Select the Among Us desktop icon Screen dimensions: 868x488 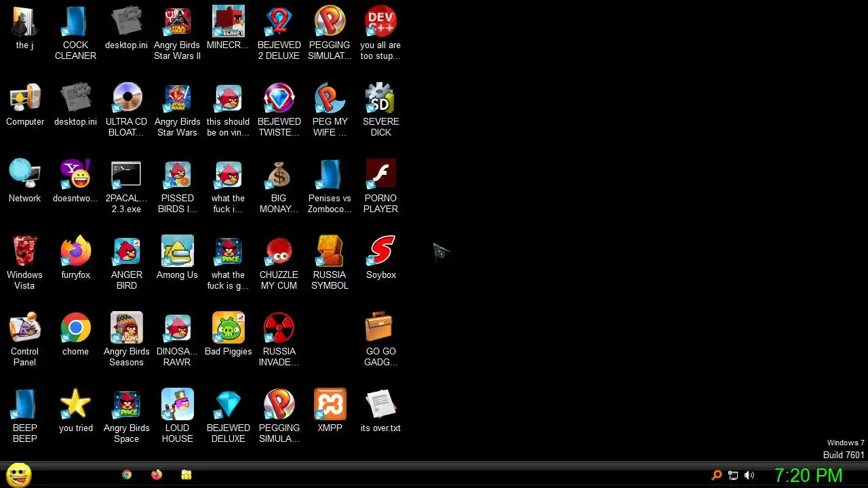point(177,251)
